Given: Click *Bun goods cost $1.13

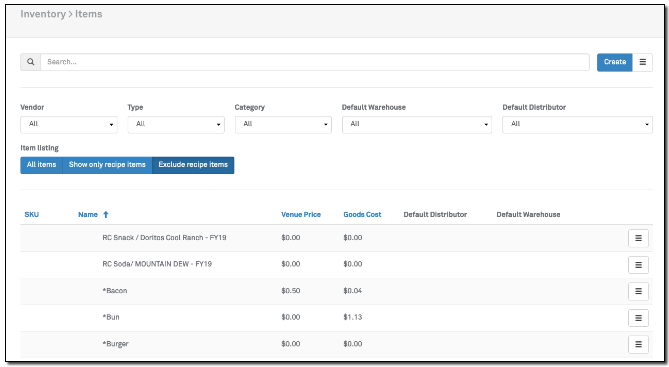Looking at the screenshot, I should 352,317.
